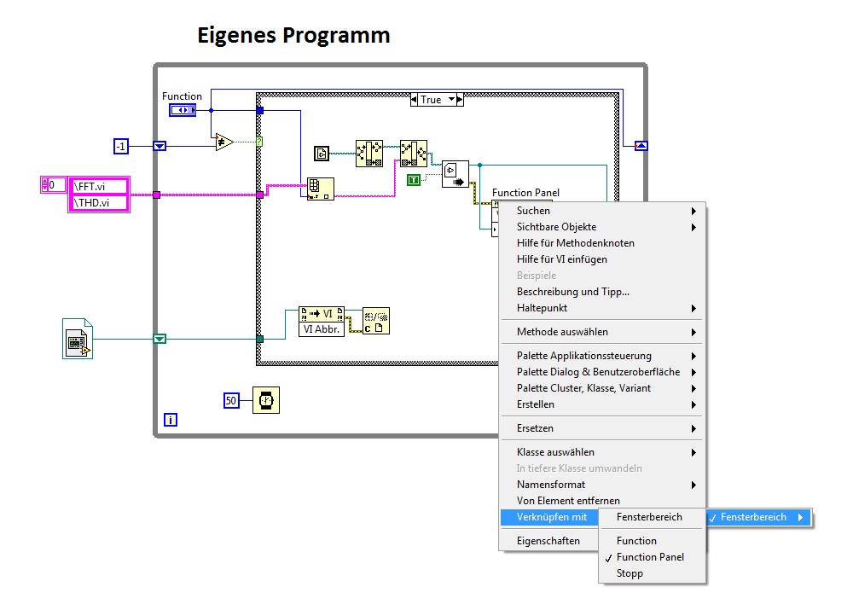Click the Function control label

pyautogui.click(x=182, y=96)
